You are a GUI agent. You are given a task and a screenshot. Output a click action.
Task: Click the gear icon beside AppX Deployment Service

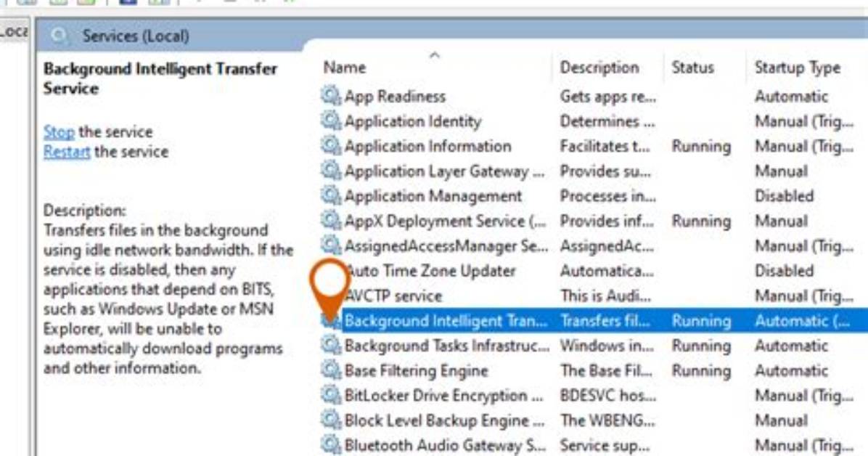tap(331, 221)
